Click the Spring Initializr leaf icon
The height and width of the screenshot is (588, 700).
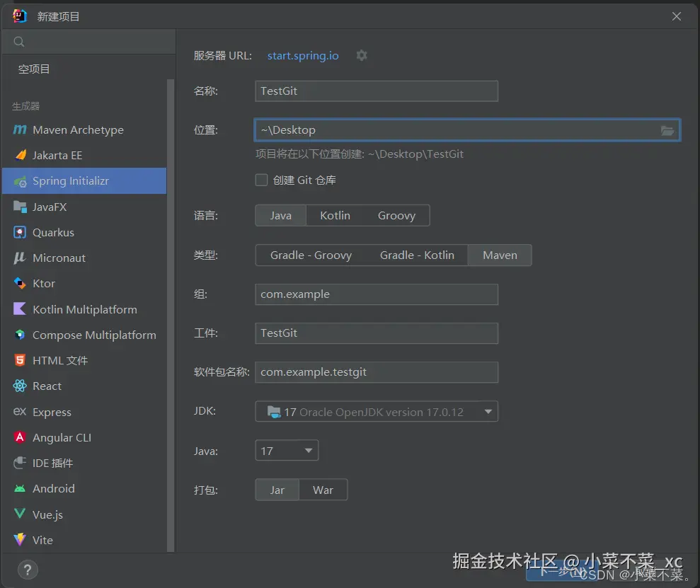point(20,181)
